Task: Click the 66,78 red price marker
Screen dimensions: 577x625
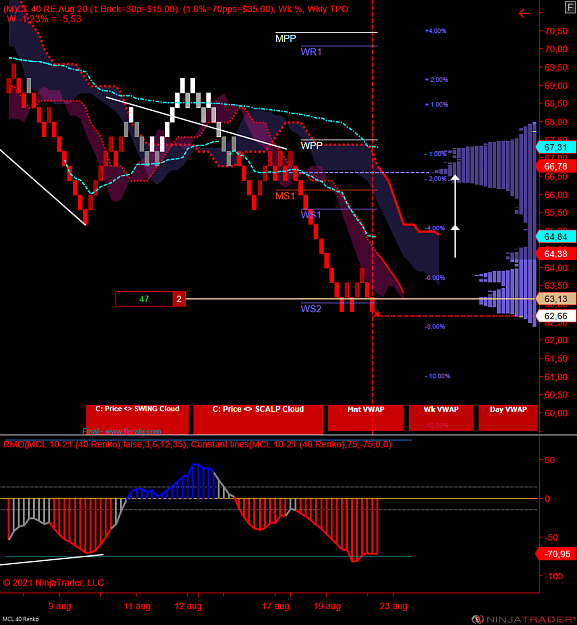Action: tap(556, 166)
